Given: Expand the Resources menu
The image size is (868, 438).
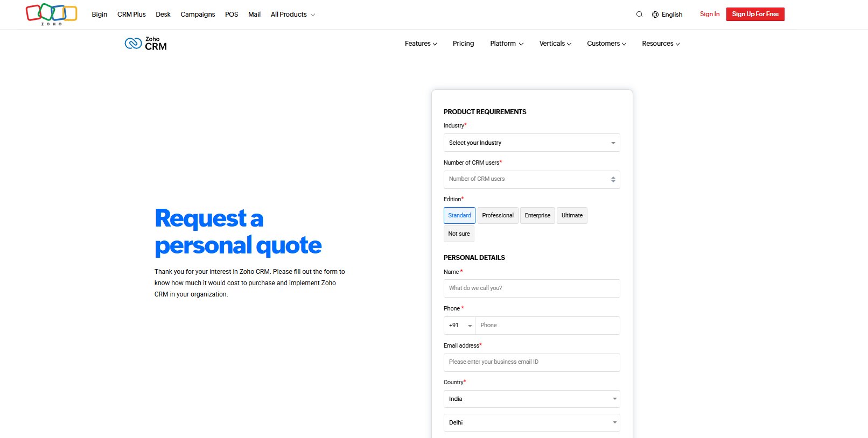Looking at the screenshot, I should tap(661, 44).
